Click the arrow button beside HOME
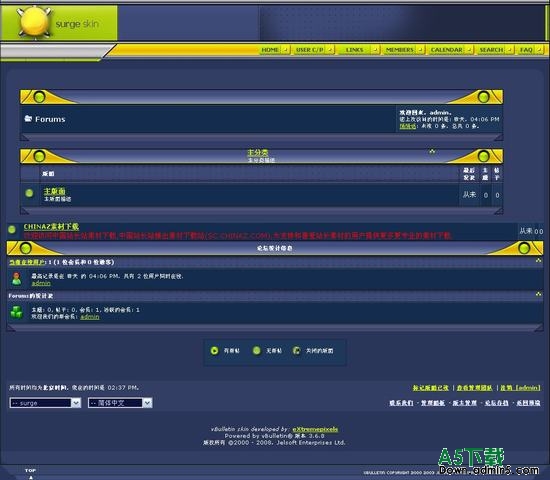 point(286,50)
